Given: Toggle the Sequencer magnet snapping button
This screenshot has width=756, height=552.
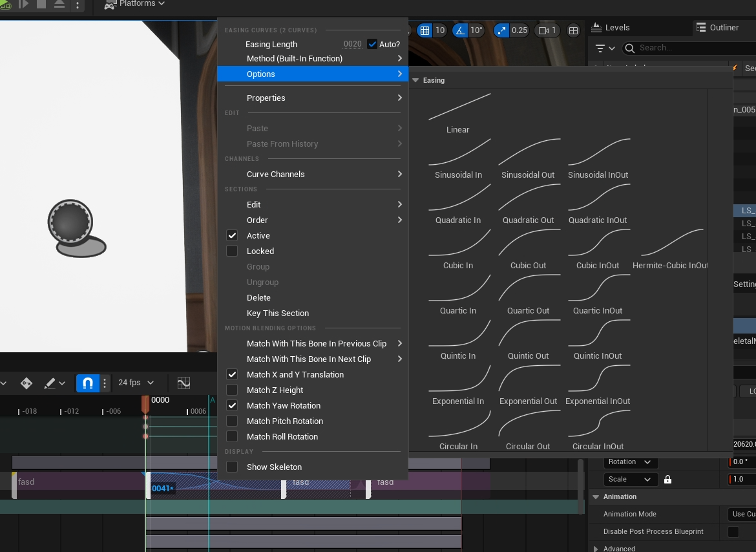Looking at the screenshot, I should pos(88,383).
